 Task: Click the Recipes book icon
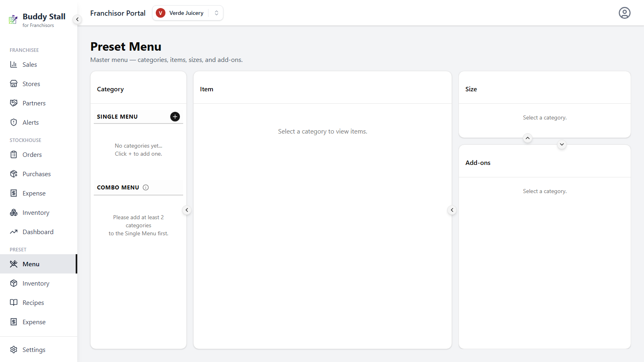click(14, 302)
